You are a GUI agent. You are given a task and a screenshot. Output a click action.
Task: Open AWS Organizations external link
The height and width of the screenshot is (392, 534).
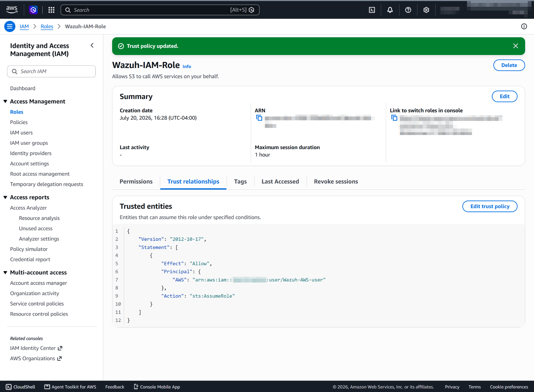coord(36,358)
